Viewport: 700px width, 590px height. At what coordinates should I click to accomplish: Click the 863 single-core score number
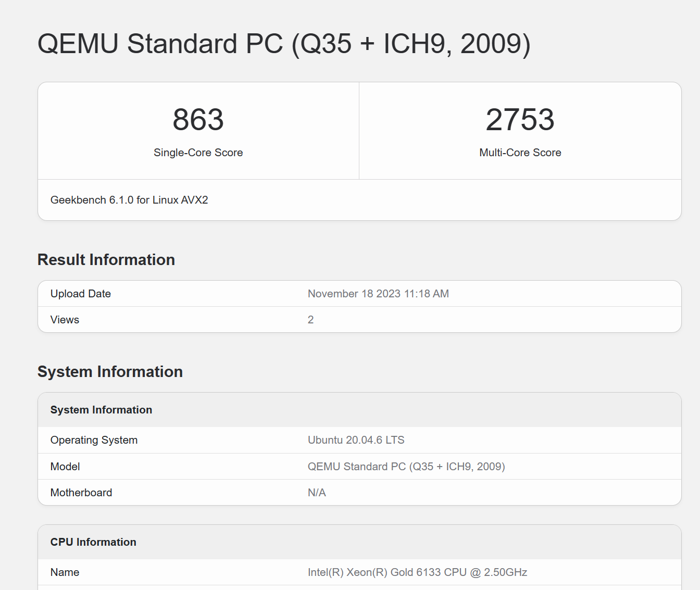pos(198,120)
